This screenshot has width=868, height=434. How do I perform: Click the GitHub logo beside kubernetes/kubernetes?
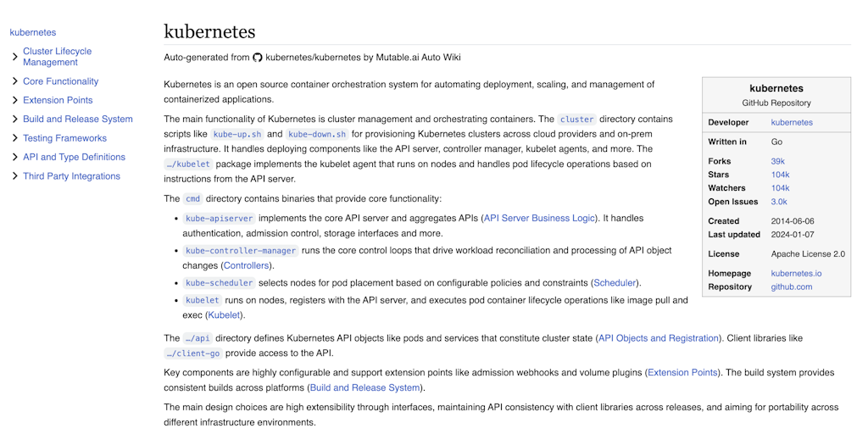[258, 58]
